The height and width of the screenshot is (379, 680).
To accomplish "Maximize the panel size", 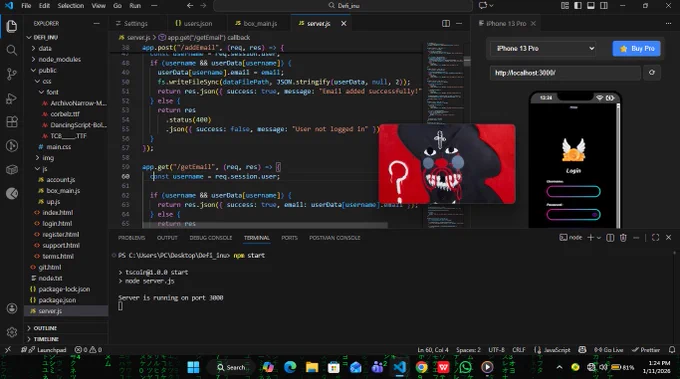I will tap(655, 238).
